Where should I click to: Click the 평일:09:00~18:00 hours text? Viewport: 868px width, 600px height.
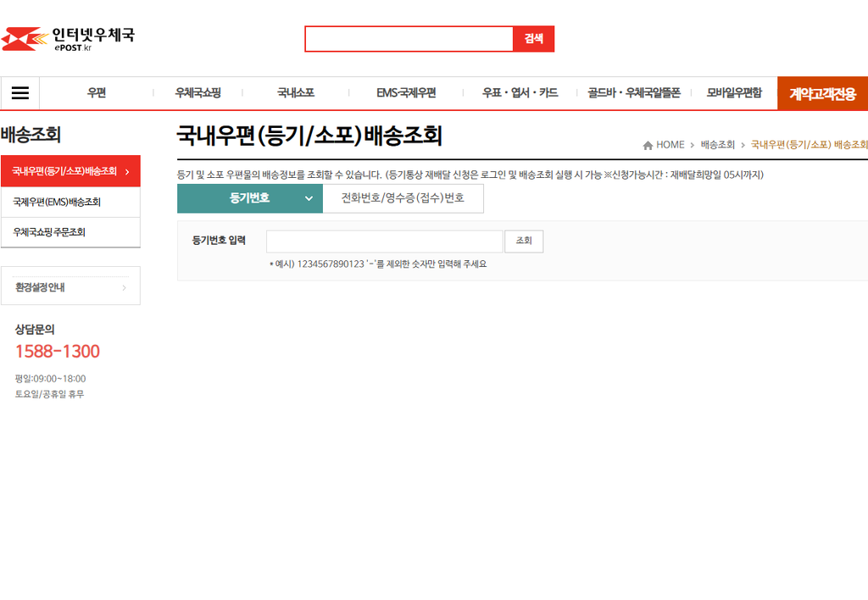click(x=50, y=379)
